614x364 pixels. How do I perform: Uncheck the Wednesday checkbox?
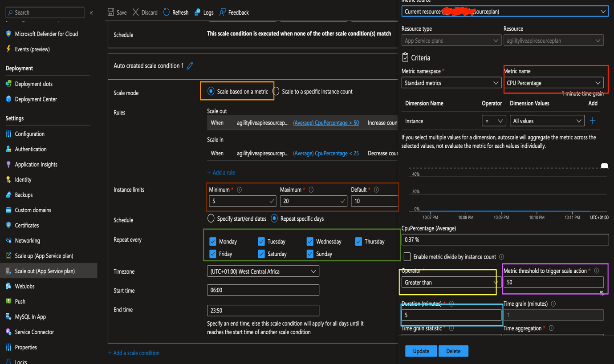(310, 241)
